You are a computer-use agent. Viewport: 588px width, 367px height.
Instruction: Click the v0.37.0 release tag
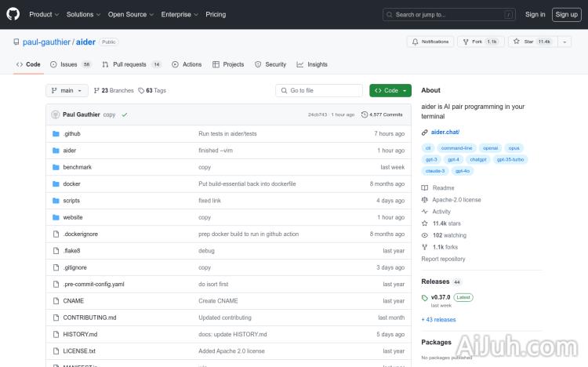pos(441,297)
